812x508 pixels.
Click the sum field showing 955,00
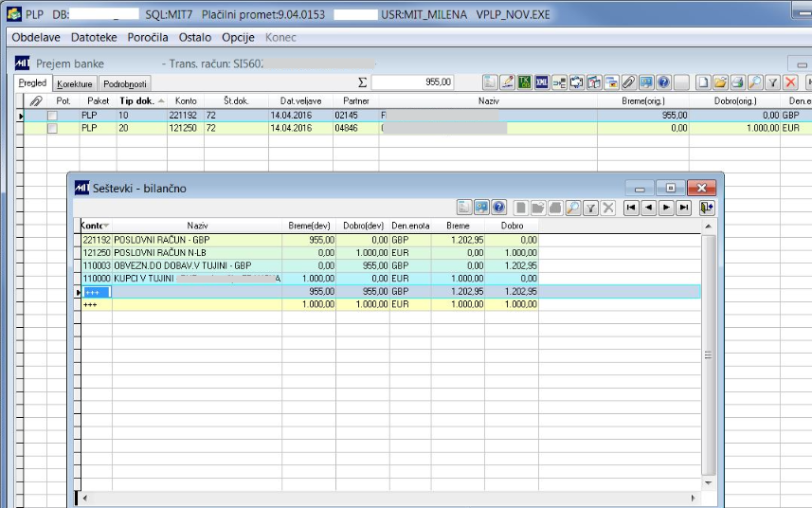tap(412, 82)
